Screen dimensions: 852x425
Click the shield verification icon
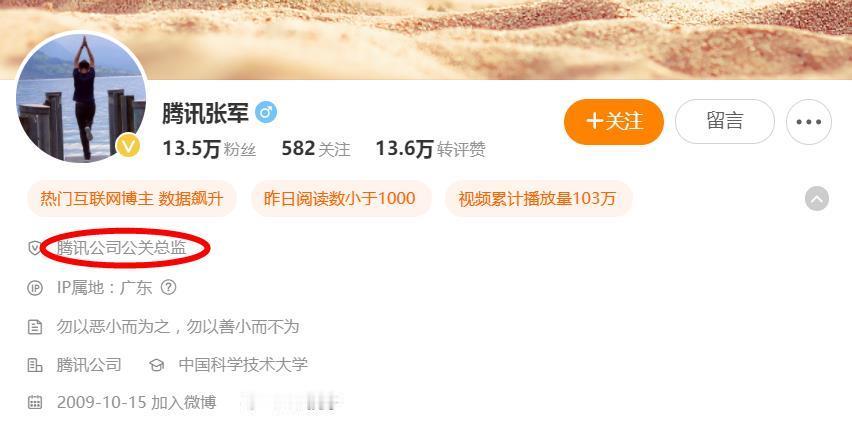click(x=35, y=248)
